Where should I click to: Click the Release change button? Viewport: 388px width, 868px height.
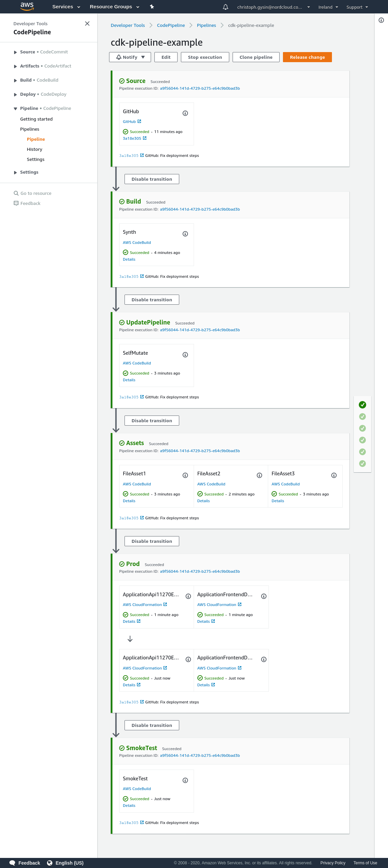[307, 57]
